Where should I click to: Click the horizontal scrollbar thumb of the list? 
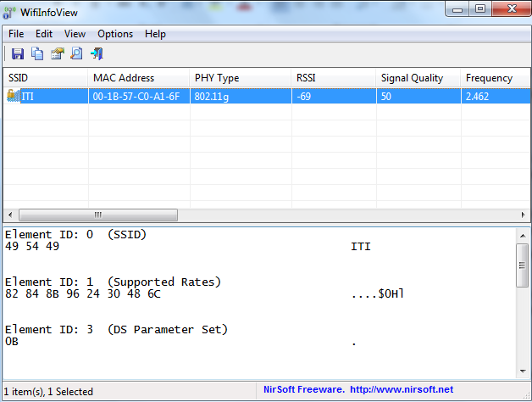pyautogui.click(x=98, y=215)
